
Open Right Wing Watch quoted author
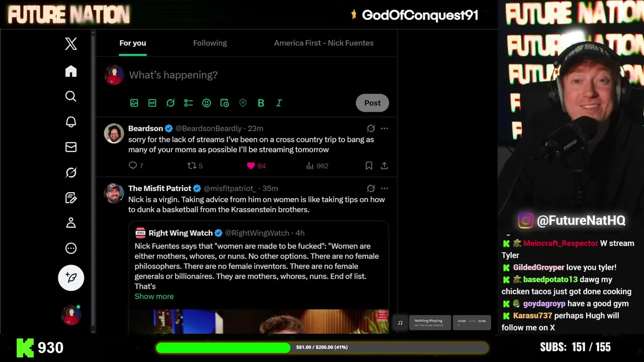point(181,233)
